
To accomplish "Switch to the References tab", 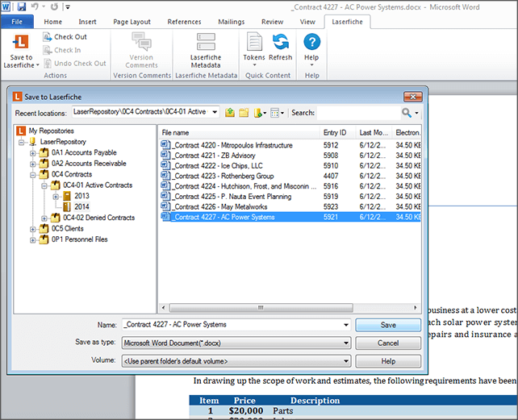I will click(184, 22).
